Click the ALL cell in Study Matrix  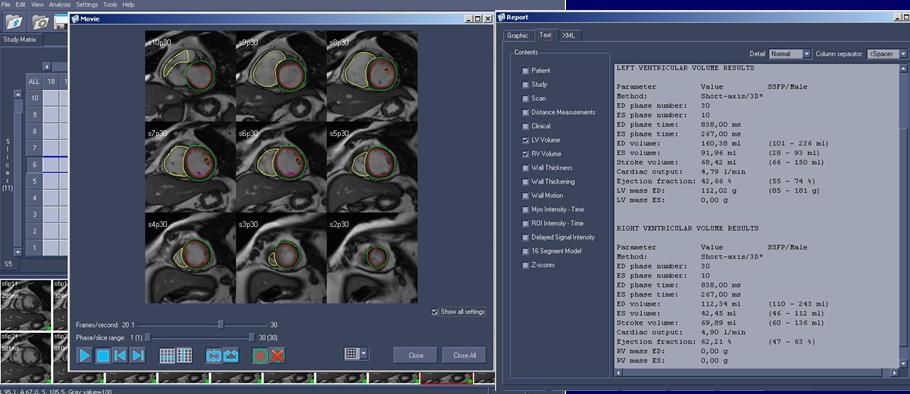(x=34, y=82)
